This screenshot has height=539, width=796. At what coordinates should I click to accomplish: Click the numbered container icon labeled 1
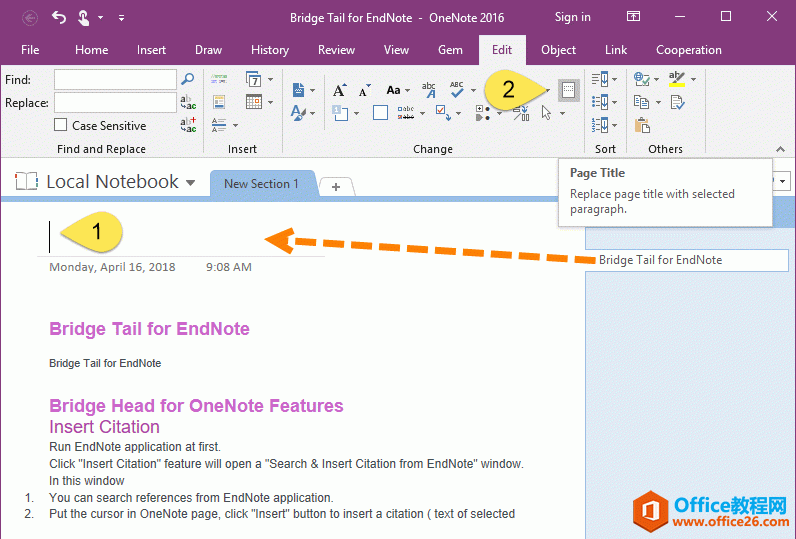click(340, 113)
